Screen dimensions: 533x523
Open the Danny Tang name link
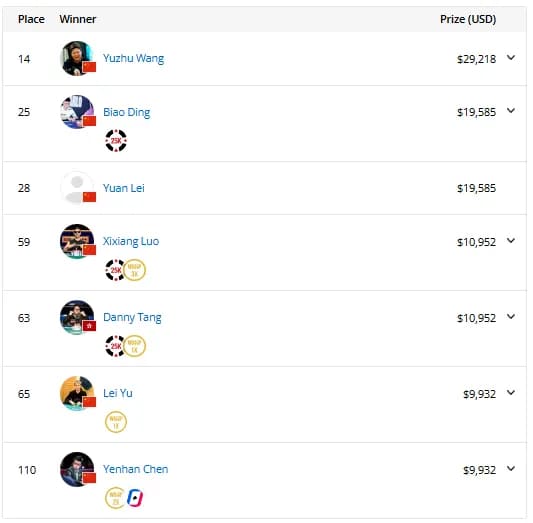[x=133, y=319]
